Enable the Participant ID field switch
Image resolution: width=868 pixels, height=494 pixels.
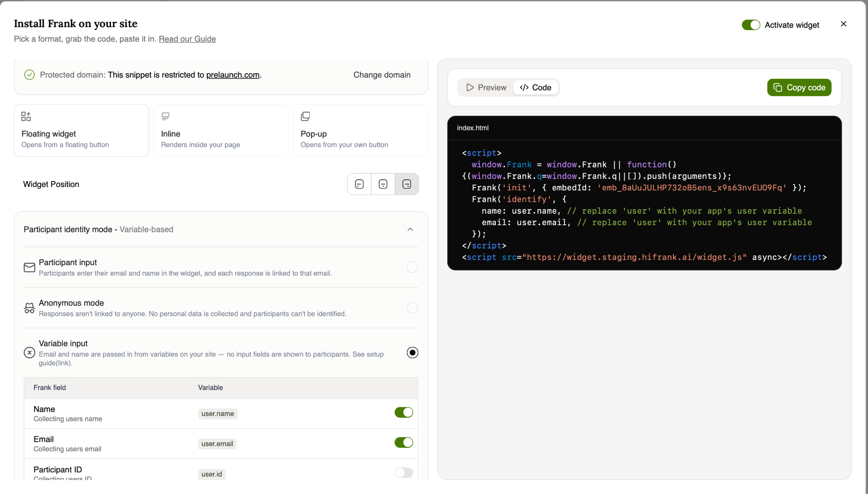tap(403, 473)
